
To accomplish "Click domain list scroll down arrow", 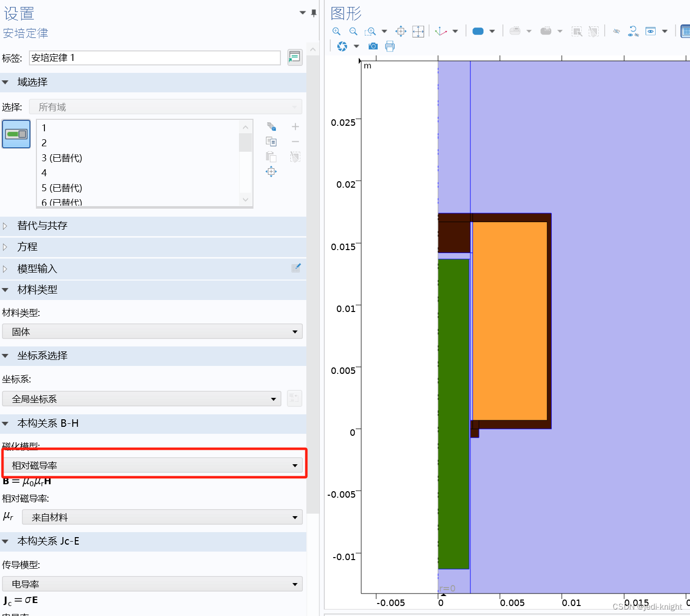I will pos(245,199).
